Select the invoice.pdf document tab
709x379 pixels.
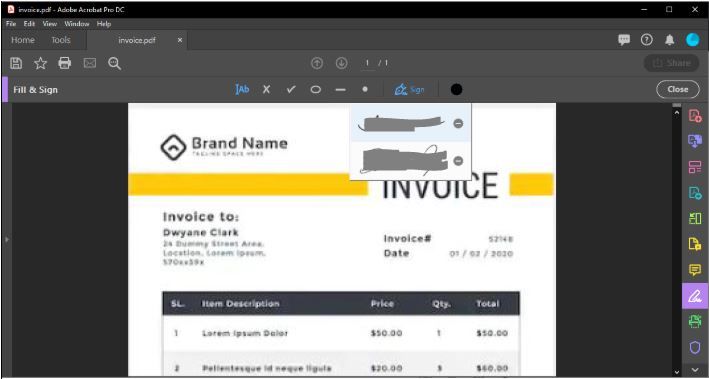137,40
